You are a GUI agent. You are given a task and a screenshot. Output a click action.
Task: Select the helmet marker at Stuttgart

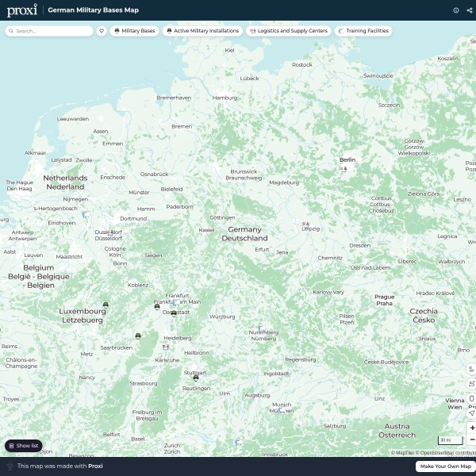[196, 378]
